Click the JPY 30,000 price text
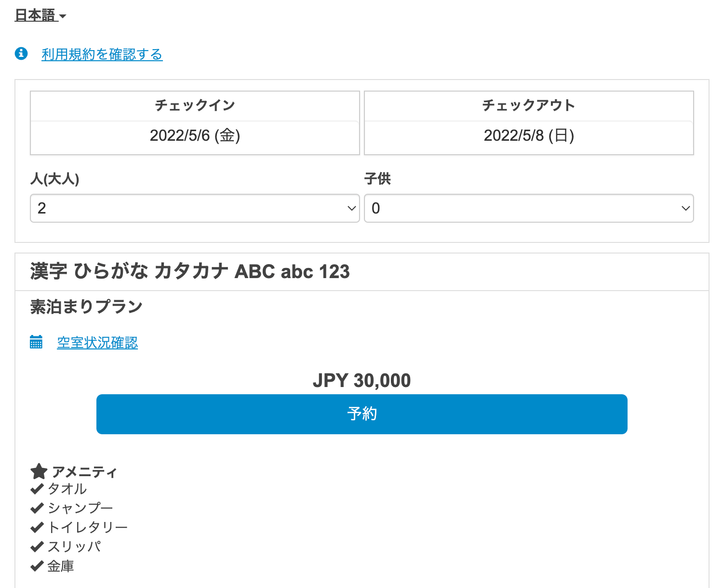The image size is (723, 588). tap(361, 381)
